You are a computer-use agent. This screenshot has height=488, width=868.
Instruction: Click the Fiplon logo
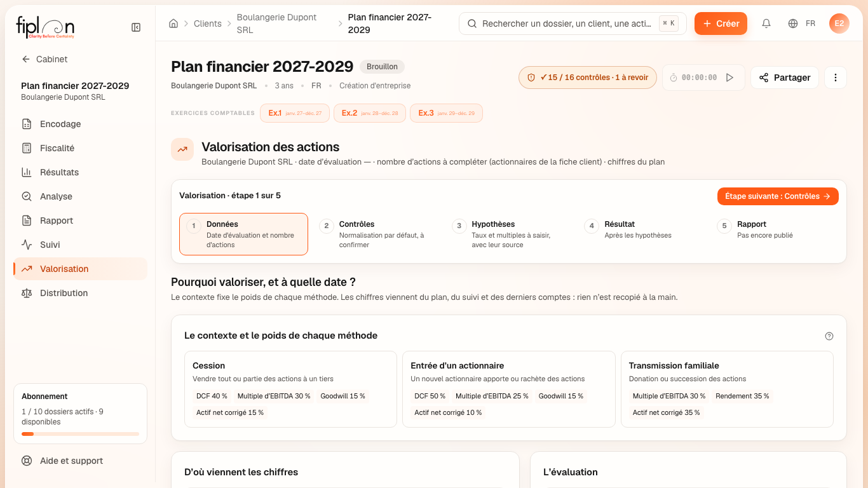pyautogui.click(x=46, y=27)
